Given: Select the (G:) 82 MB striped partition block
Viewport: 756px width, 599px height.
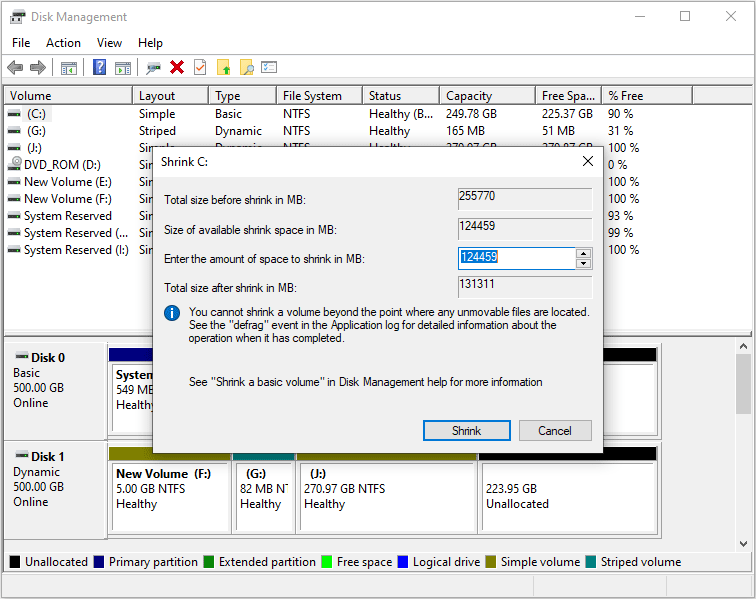Looking at the screenshot, I should point(263,496).
